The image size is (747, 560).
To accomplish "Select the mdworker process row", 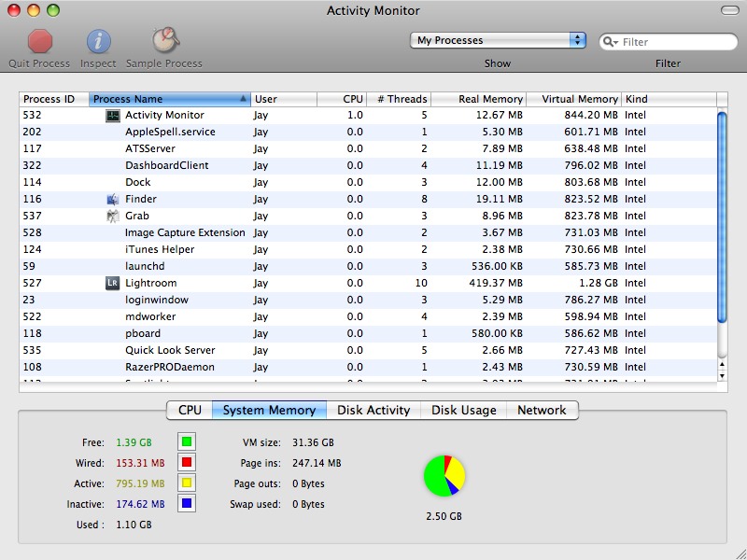I will point(368,316).
